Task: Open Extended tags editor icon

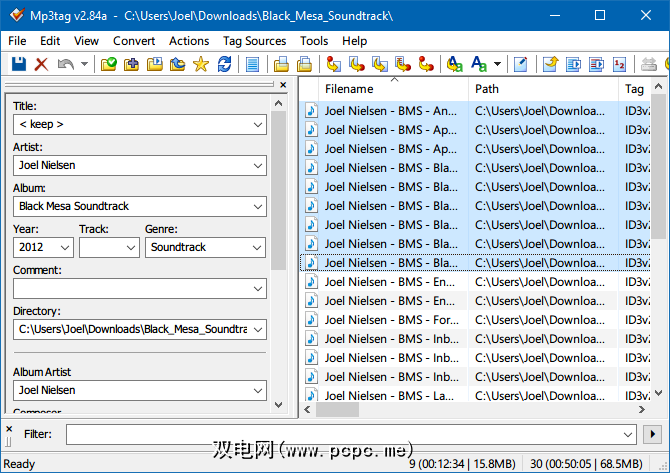Action: click(x=520, y=65)
